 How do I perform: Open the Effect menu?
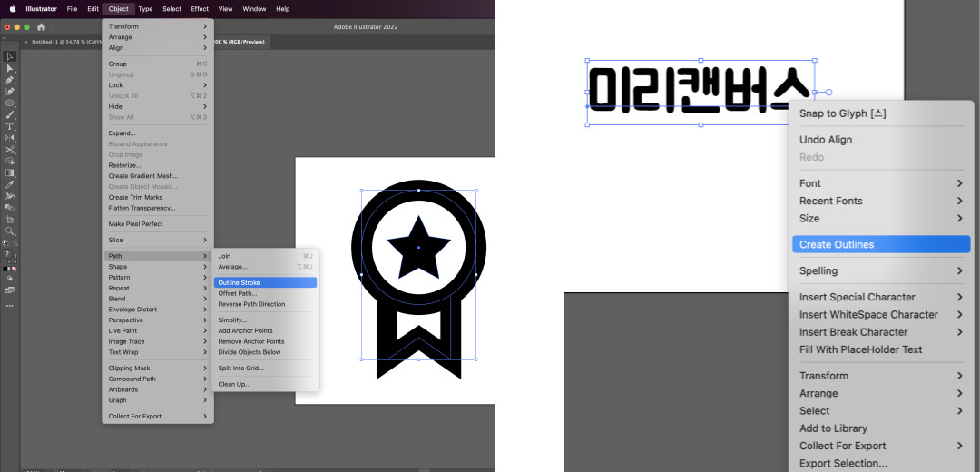(x=200, y=9)
